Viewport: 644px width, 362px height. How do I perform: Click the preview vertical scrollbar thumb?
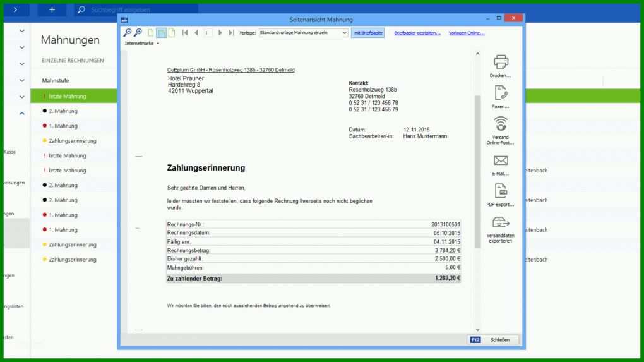click(478, 172)
